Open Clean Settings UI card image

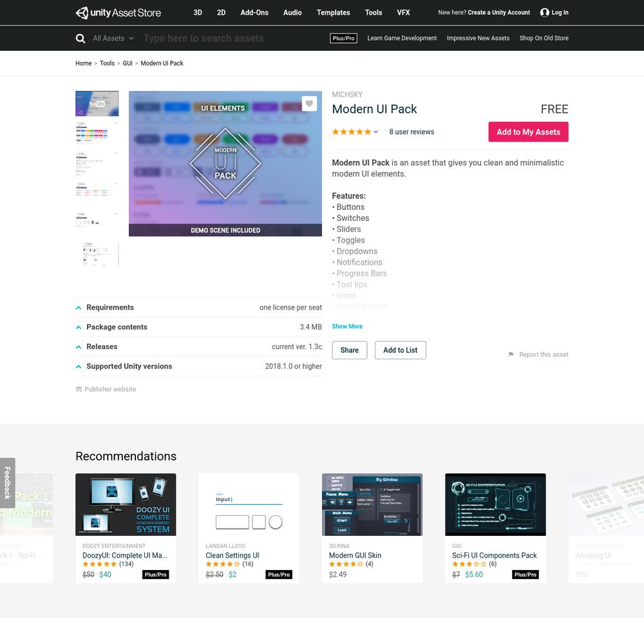(249, 504)
